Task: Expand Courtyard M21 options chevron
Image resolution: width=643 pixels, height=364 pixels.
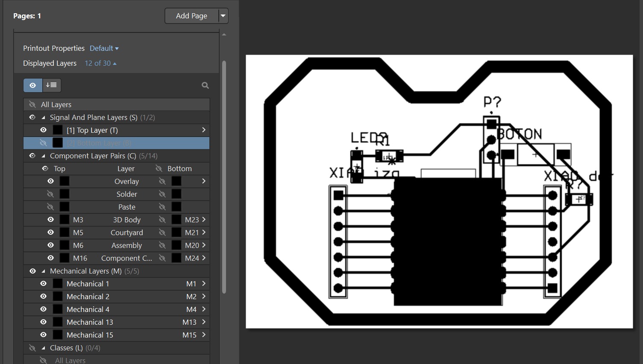Action: (x=204, y=232)
